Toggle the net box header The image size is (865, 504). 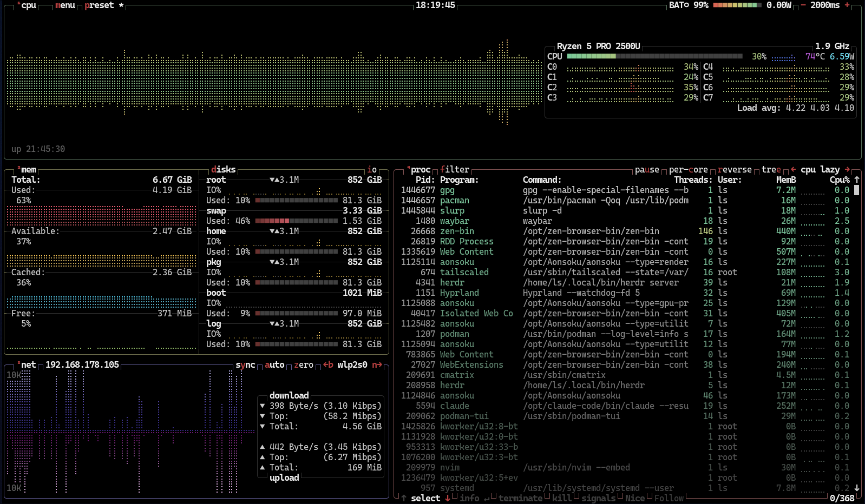[x=27, y=364]
